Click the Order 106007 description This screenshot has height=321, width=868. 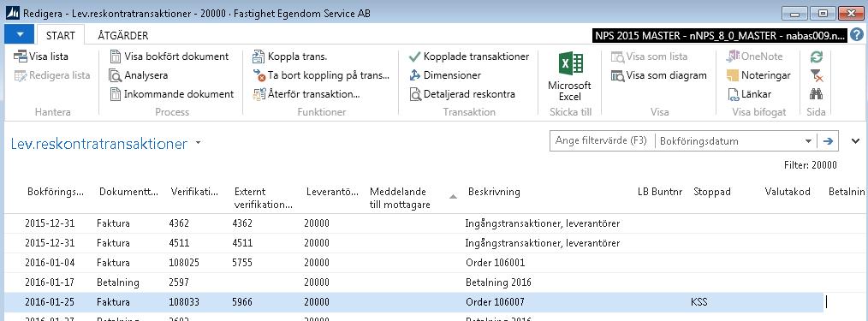[x=495, y=302]
